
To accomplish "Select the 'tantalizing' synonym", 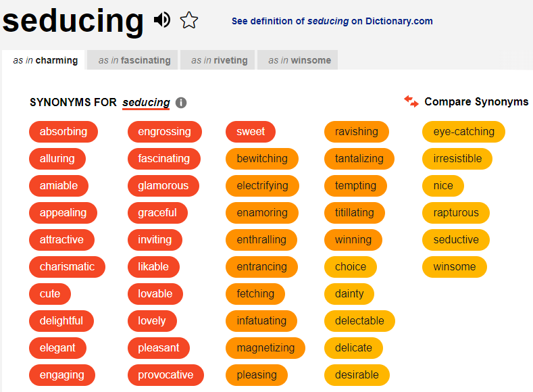I will click(x=359, y=158).
